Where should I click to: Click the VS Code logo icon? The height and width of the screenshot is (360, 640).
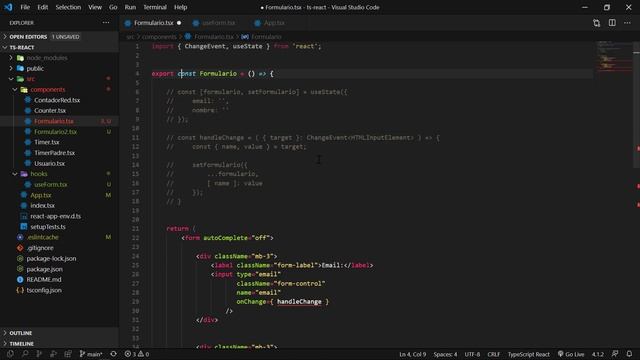click(8, 7)
